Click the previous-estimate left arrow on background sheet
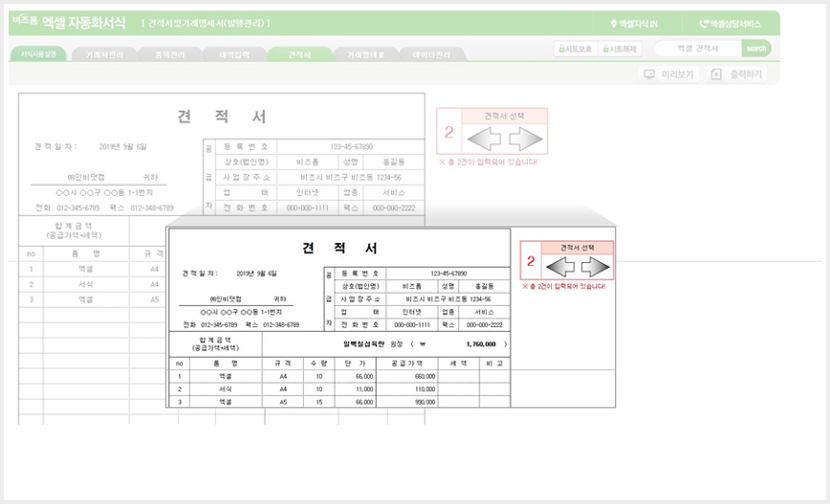Screen dimensions: 830x504 [x=485, y=139]
